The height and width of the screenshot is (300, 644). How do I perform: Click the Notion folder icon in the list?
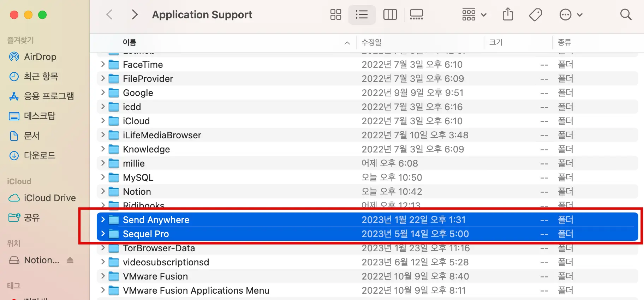[x=114, y=192]
